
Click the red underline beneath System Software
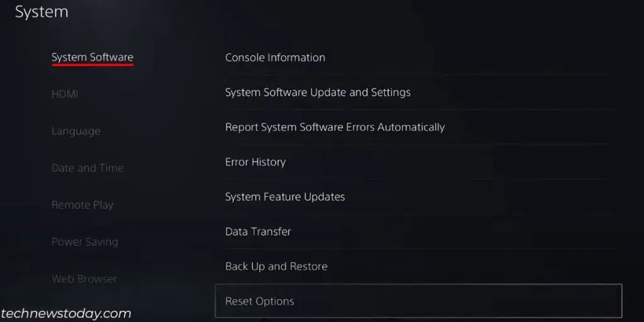[x=92, y=64]
